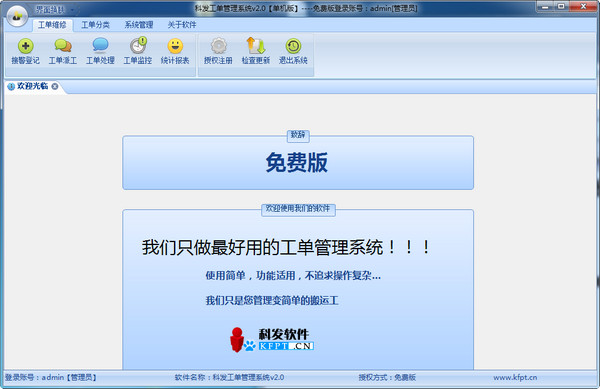Open the 关于软件 ribbon tab
This screenshot has width=600, height=389.
coord(182,25)
